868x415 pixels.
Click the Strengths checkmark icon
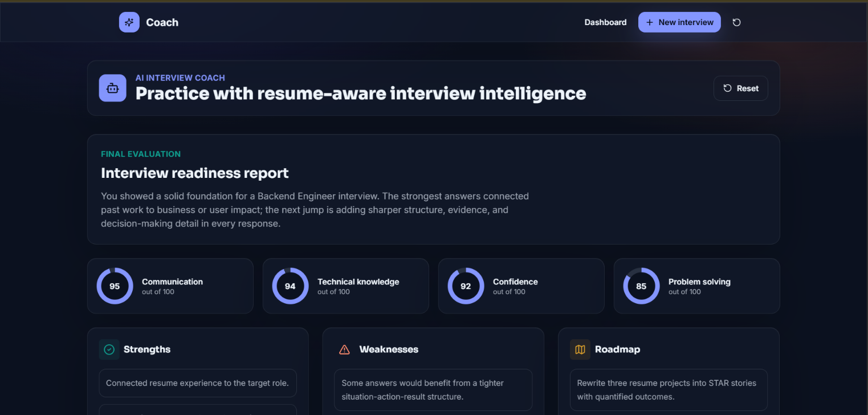coord(109,349)
